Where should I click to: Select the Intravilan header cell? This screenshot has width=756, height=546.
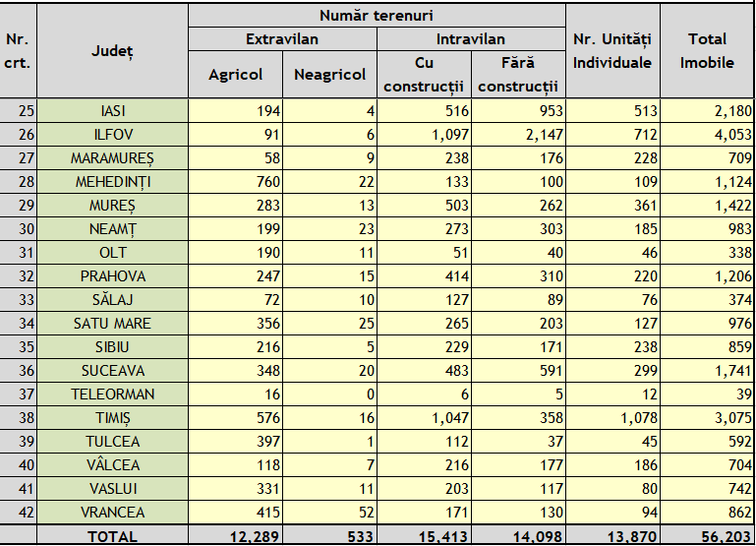pos(470,39)
